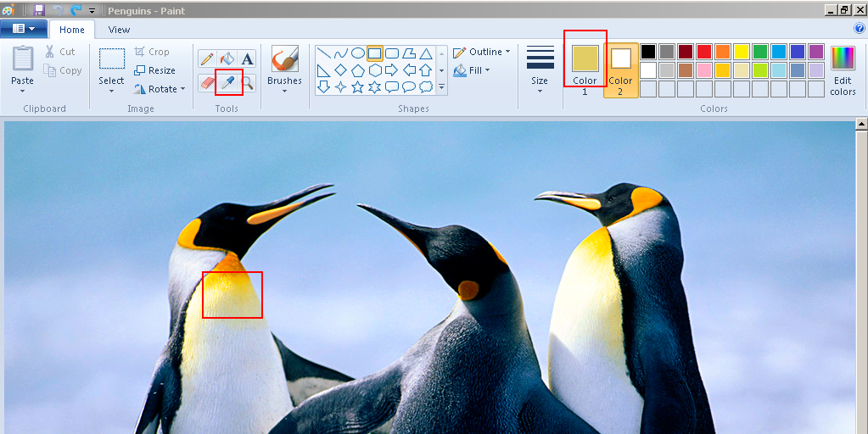Select the Magnifier tool
This screenshot has height=434, width=868.
[x=248, y=83]
